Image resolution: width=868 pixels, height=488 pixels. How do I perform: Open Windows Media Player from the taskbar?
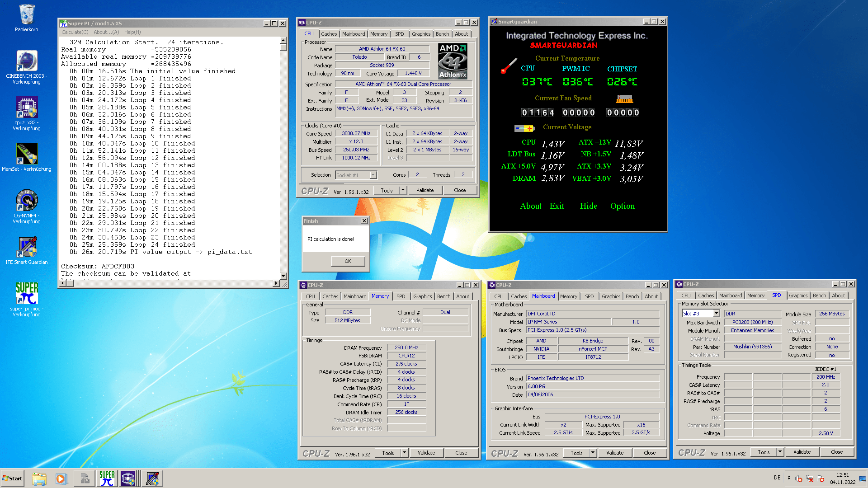[61, 479]
